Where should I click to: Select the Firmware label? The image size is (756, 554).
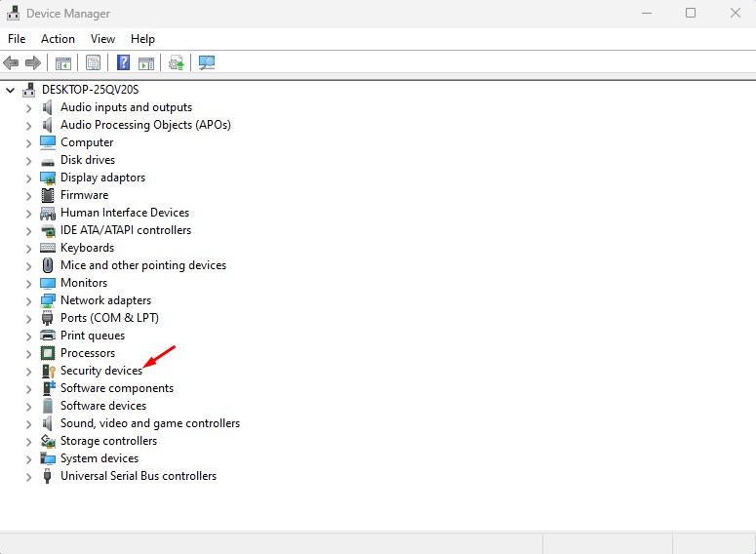(x=84, y=195)
